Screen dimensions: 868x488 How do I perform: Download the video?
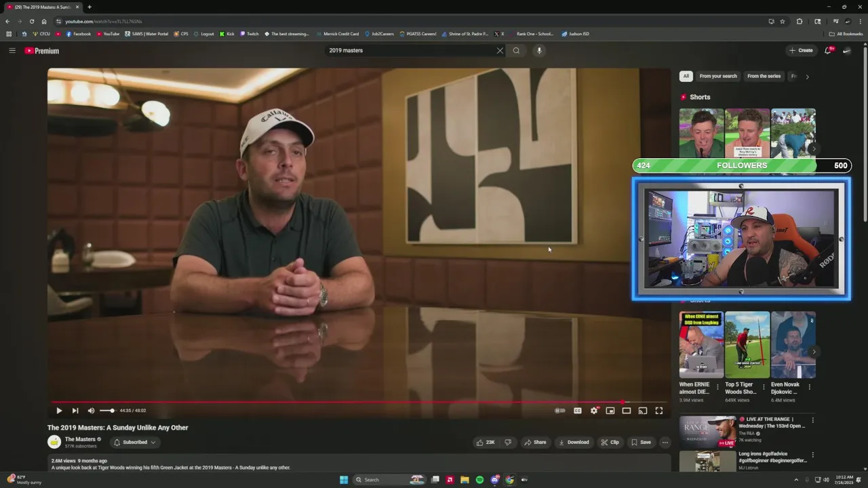click(x=574, y=442)
